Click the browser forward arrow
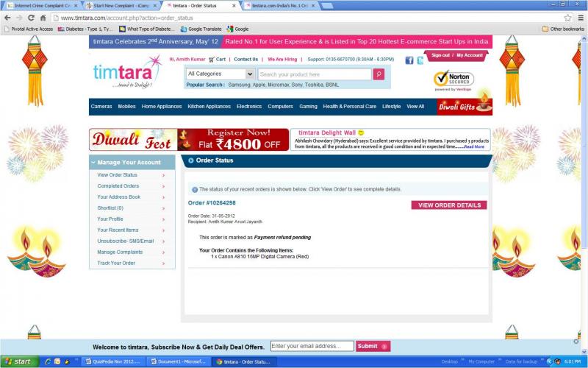 [19, 18]
